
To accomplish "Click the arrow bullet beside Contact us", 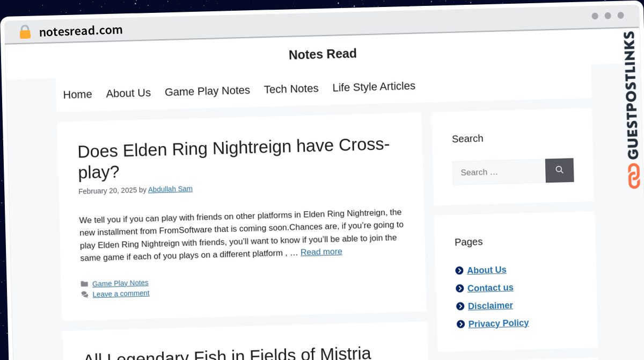I will pyautogui.click(x=460, y=289).
